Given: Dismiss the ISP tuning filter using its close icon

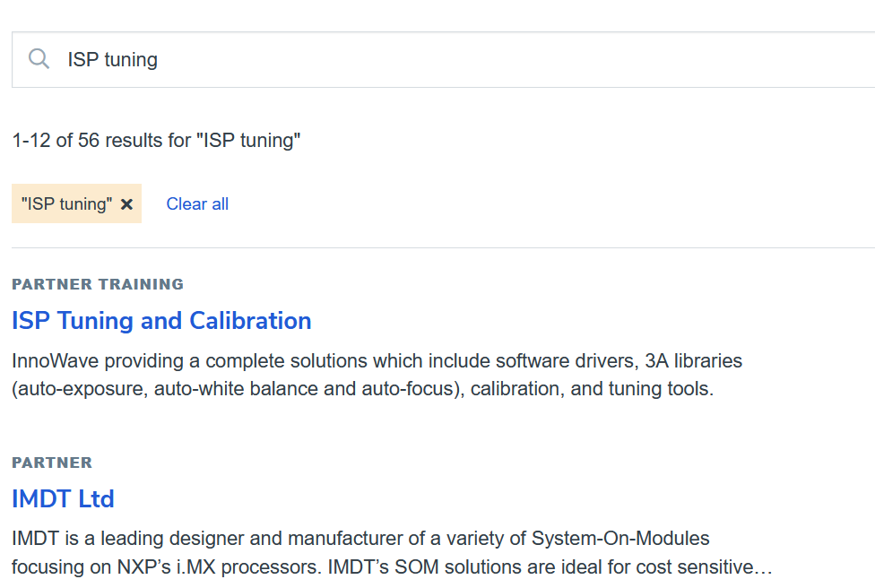Looking at the screenshot, I should click(126, 203).
